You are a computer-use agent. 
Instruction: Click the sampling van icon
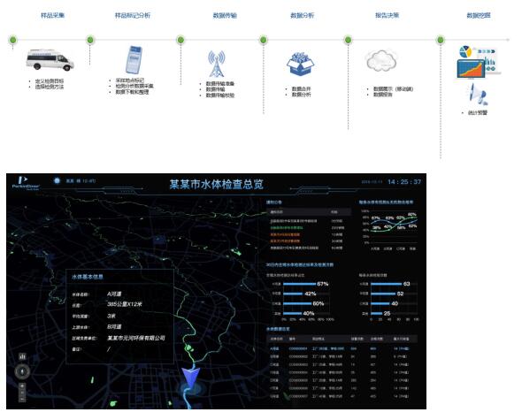click(50, 60)
